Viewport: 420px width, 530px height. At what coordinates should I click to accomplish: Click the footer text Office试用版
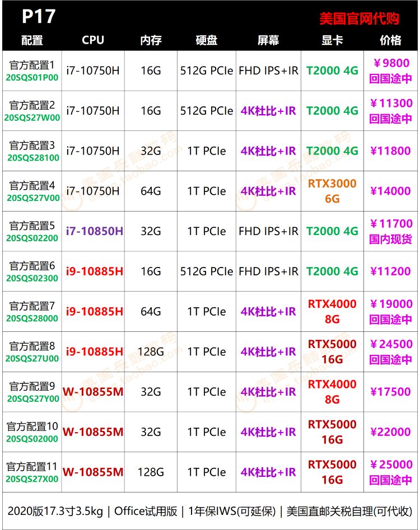(146, 511)
